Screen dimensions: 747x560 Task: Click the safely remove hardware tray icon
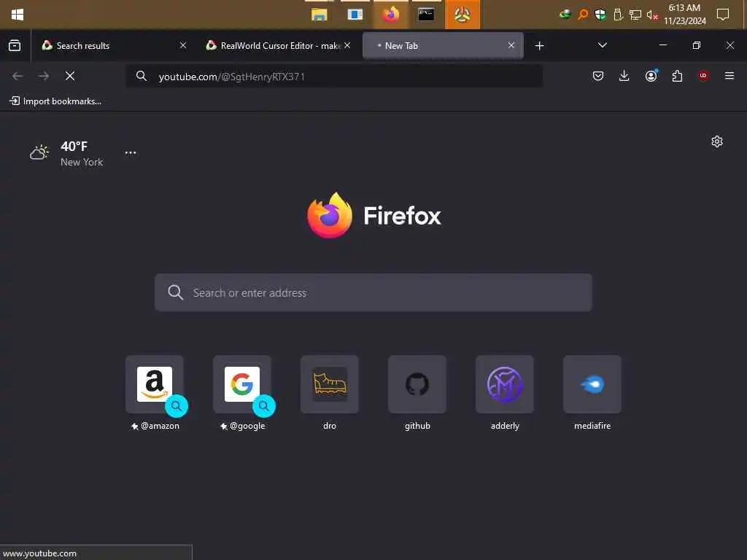click(618, 15)
